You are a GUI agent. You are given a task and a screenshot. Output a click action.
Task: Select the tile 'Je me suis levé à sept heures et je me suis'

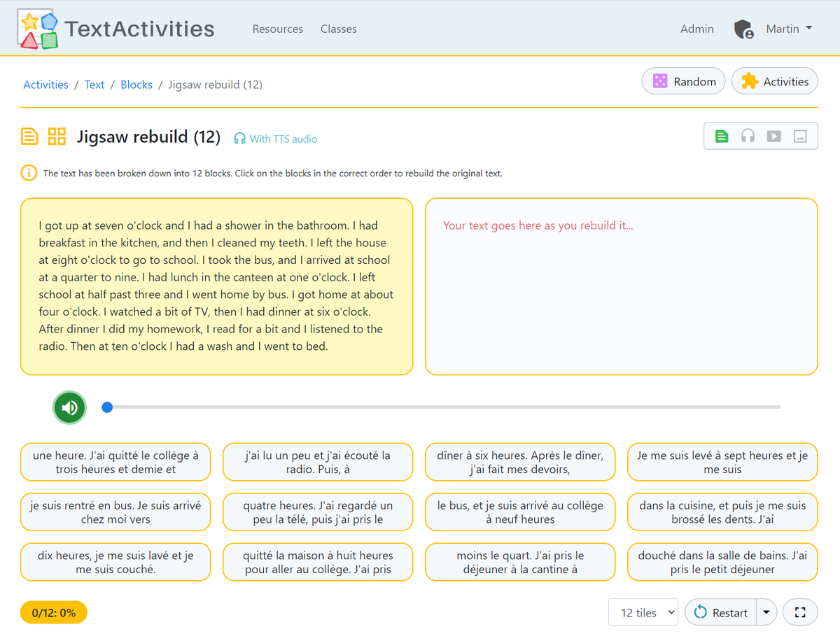point(722,462)
